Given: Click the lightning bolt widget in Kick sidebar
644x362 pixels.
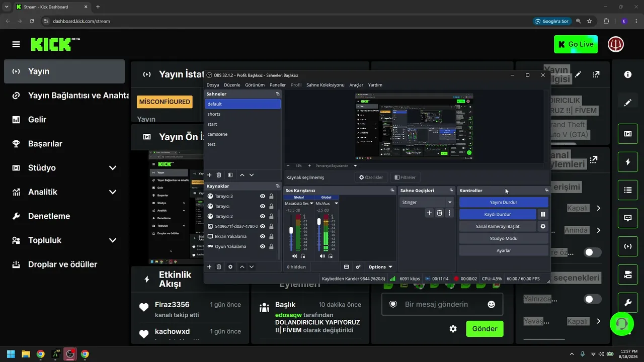Looking at the screenshot, I should pyautogui.click(x=628, y=162).
